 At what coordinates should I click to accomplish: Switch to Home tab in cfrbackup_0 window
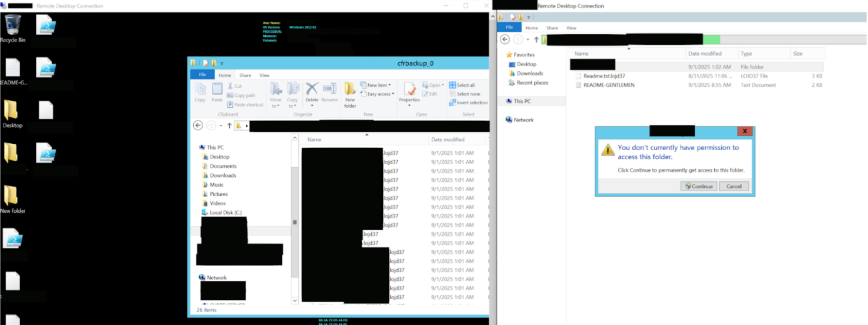pos(225,75)
